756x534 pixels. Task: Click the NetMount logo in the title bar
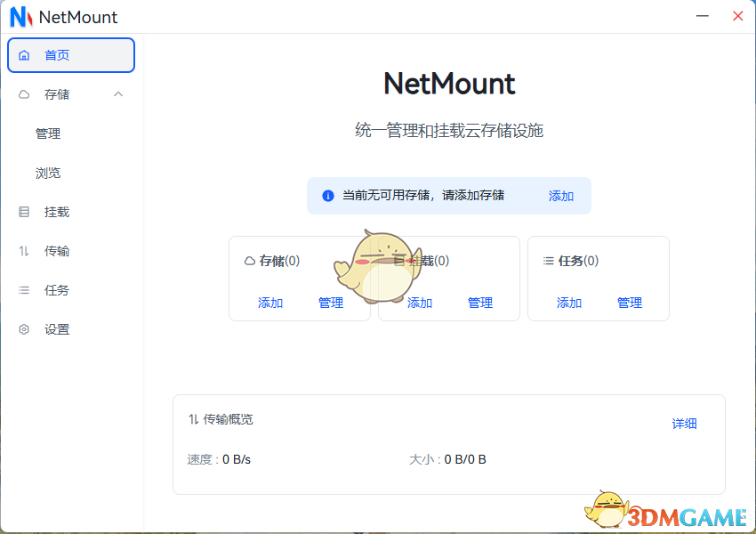pos(20,16)
